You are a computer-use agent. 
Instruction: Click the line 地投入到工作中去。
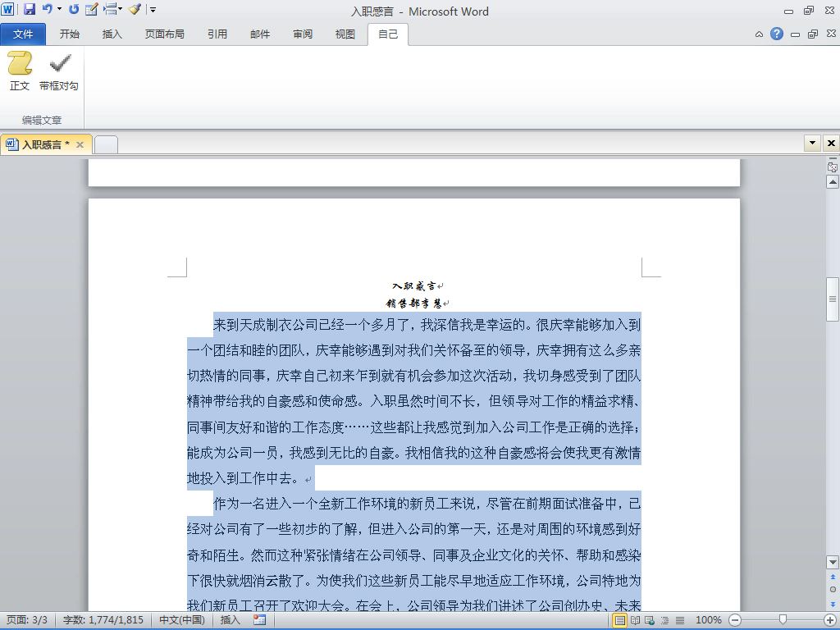[243, 478]
